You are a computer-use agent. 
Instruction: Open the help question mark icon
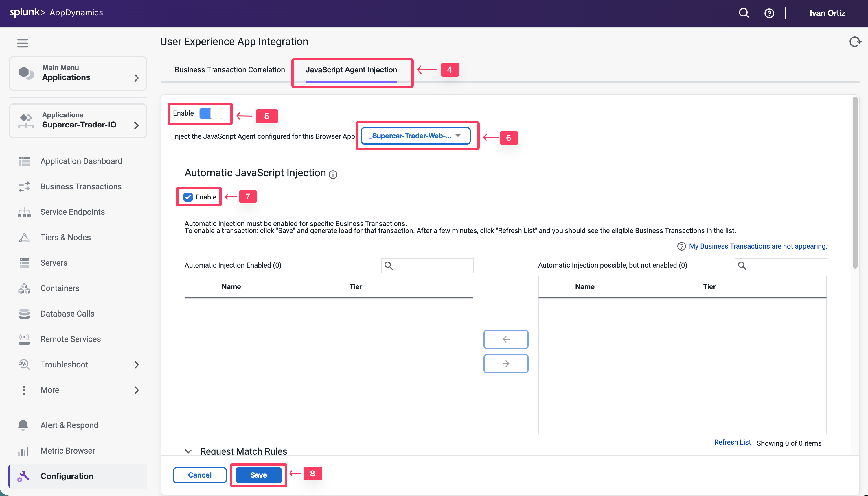pos(769,13)
